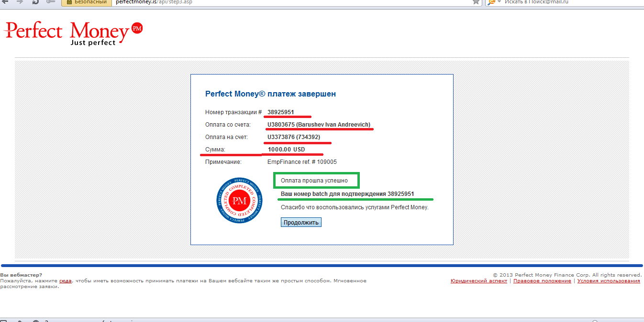644x322 pixels.
Task: Click the batch confirmation number line
Action: [347, 194]
